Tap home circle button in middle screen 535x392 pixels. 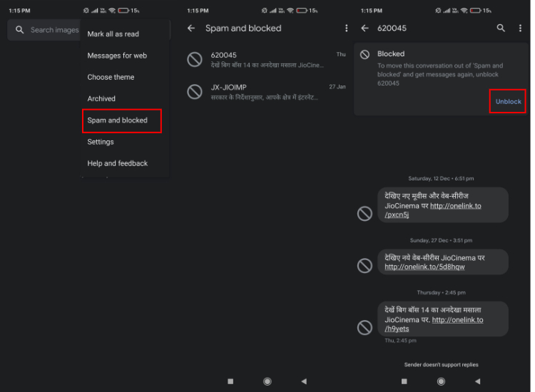pyautogui.click(x=267, y=381)
